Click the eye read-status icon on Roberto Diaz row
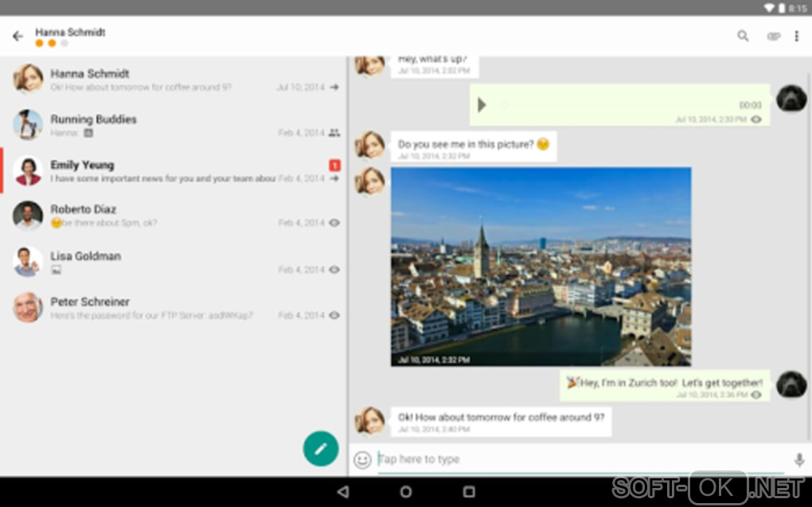 334,223
